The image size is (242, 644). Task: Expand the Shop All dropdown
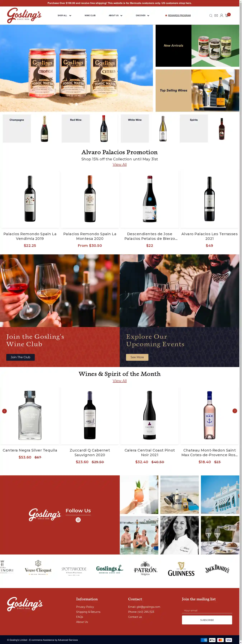(x=64, y=15)
